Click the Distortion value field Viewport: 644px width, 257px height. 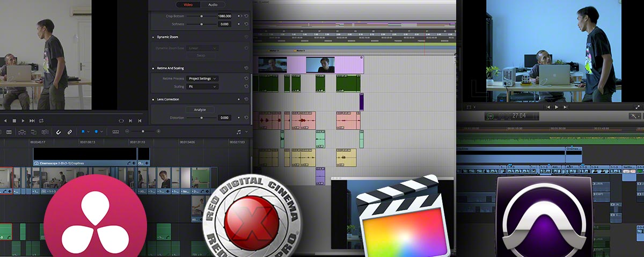coord(224,118)
